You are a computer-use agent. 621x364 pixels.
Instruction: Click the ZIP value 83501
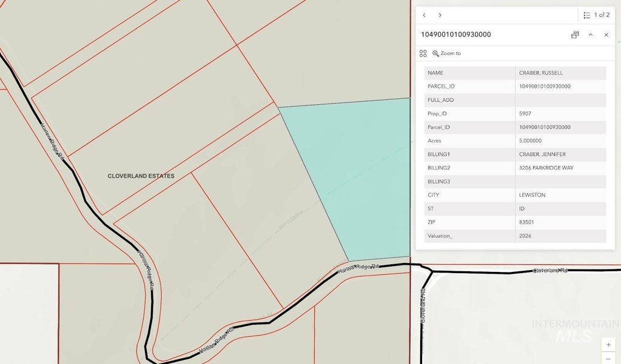coord(526,222)
